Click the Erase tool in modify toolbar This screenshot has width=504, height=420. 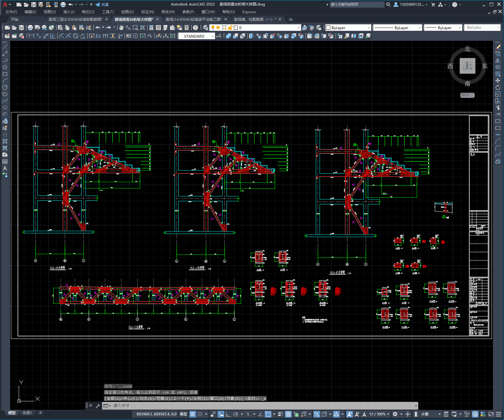(498, 47)
